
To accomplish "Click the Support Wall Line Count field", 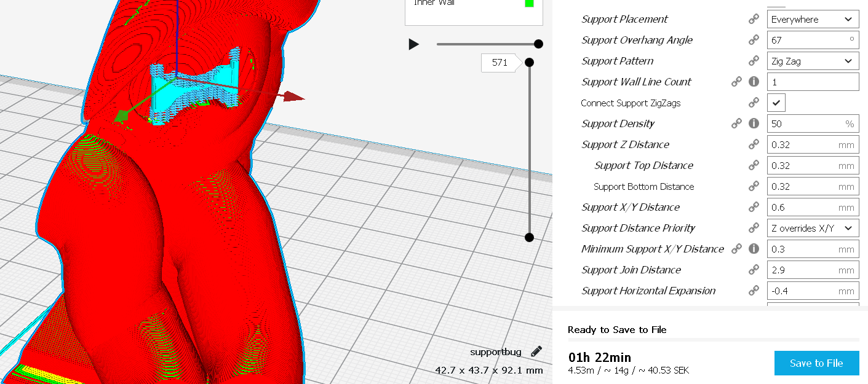I will (x=813, y=82).
